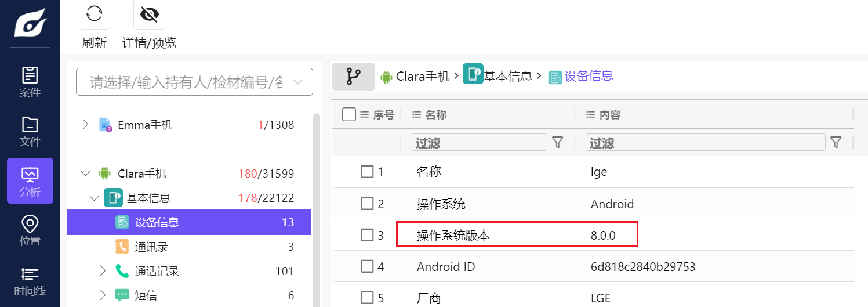Screen dimensions: 868x307
Task: Toggle the details/preview (详情/预览) eye icon
Action: point(149,15)
